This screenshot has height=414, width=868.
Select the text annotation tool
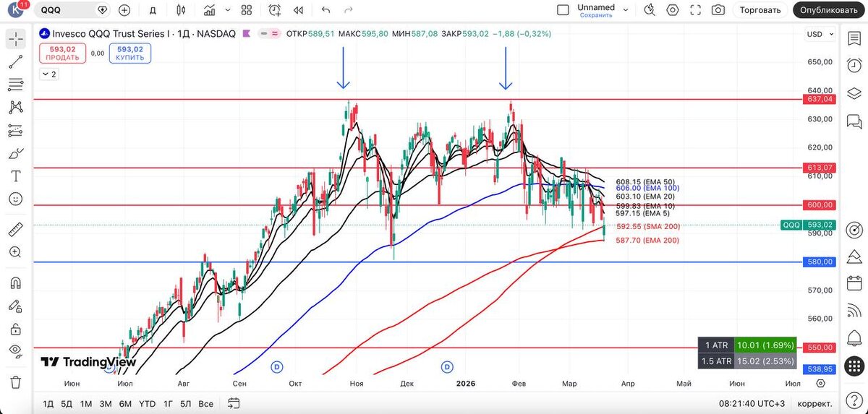point(15,176)
